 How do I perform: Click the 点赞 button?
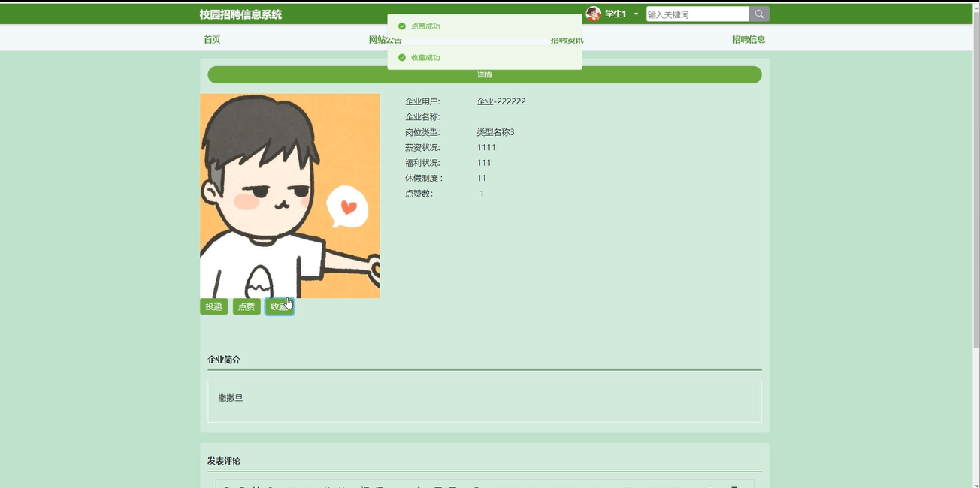pyautogui.click(x=247, y=306)
